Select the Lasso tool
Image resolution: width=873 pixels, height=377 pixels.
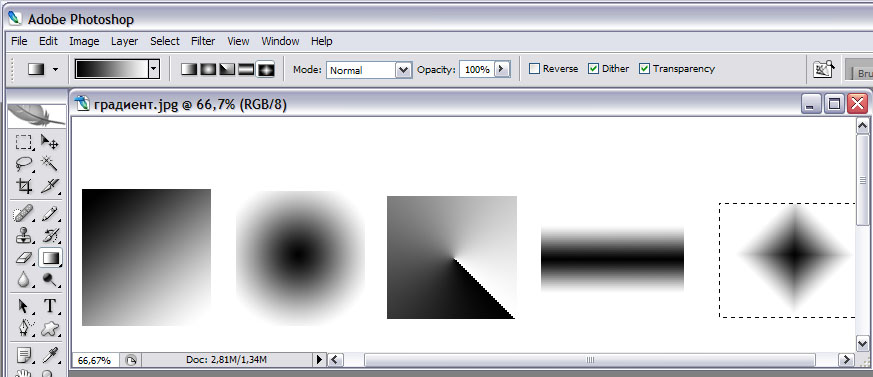tap(23, 164)
